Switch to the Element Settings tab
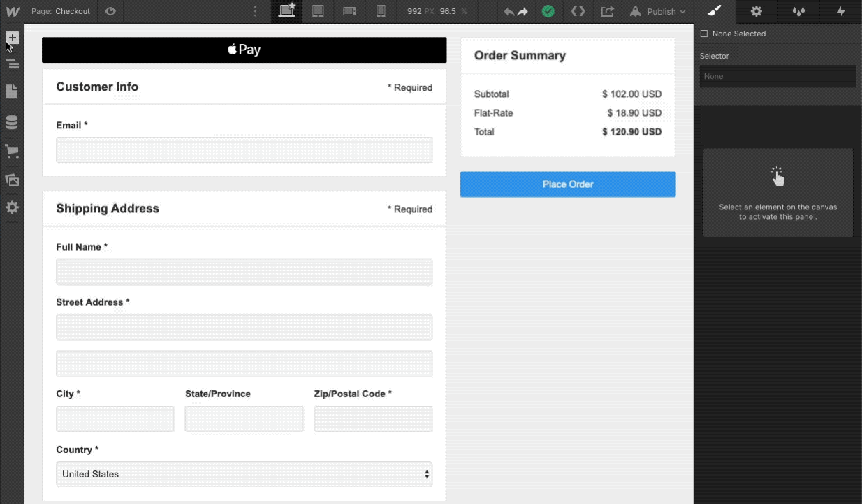Viewport: 862px width, 504px height. [x=756, y=11]
